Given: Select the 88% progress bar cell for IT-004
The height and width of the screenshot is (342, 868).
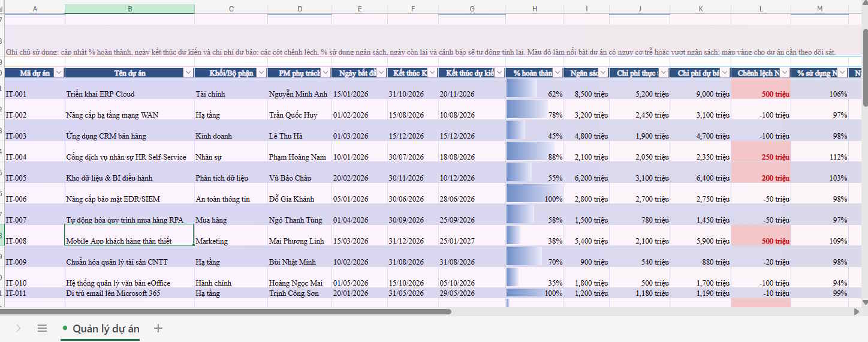Looking at the screenshot, I should coord(535,151).
